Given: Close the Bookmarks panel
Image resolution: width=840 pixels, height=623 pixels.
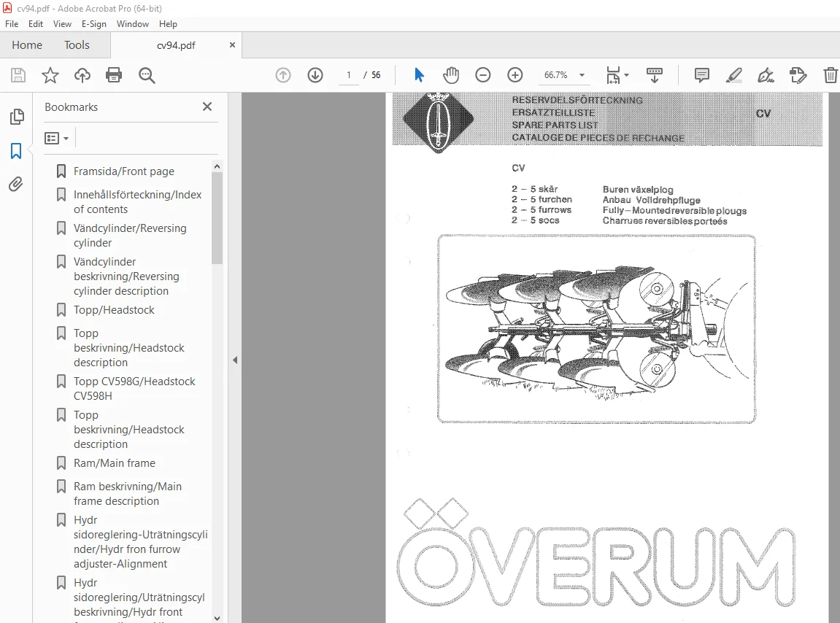Looking at the screenshot, I should 207,107.
